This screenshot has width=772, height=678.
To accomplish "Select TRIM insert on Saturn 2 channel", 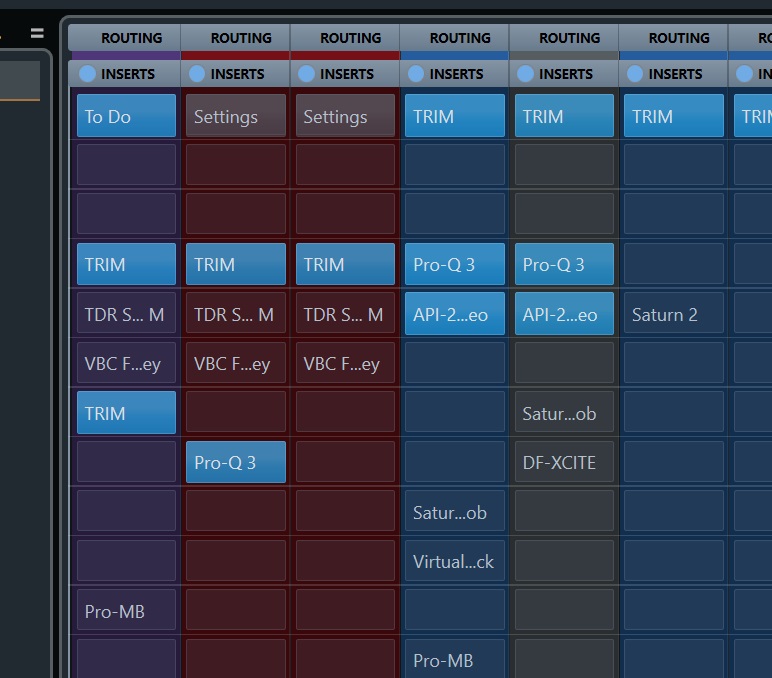I will point(674,116).
